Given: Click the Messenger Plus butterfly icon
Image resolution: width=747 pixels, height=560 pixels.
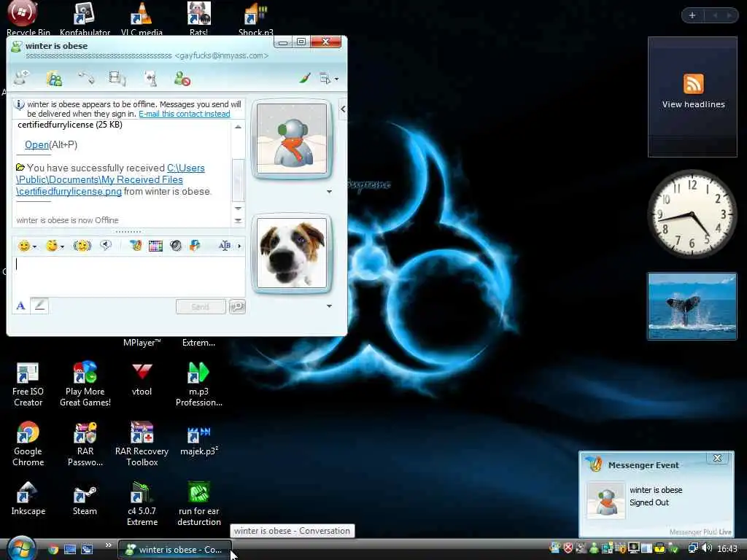Looking at the screenshot, I should point(195,246).
